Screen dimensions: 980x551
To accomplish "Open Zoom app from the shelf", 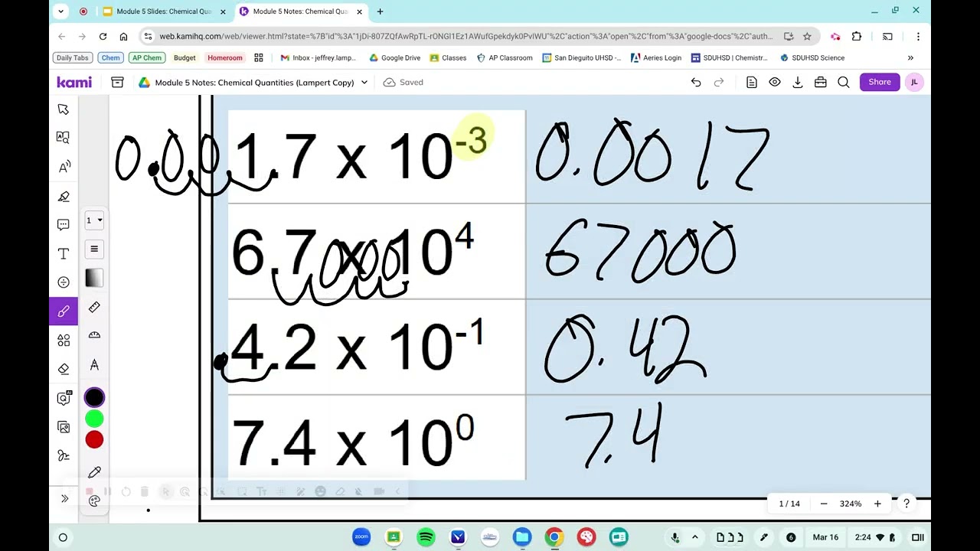I will (x=361, y=537).
